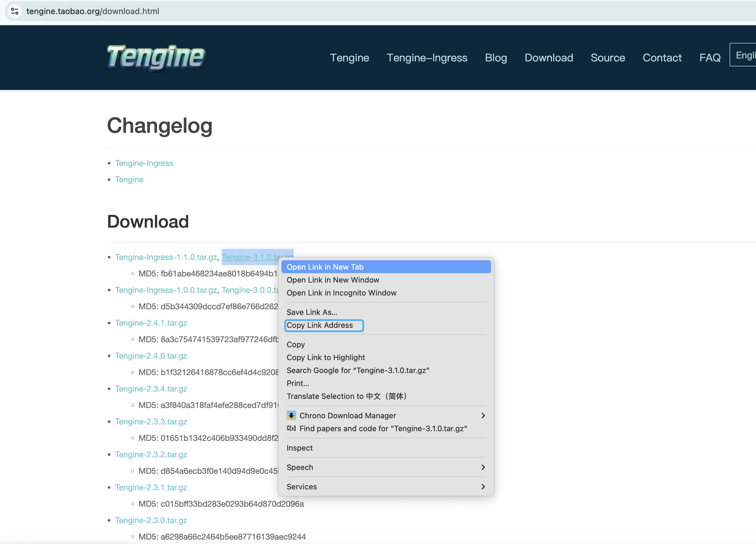The width and height of the screenshot is (756, 544).
Task: Choose Copy Link Address from context menu
Action: [x=319, y=325]
